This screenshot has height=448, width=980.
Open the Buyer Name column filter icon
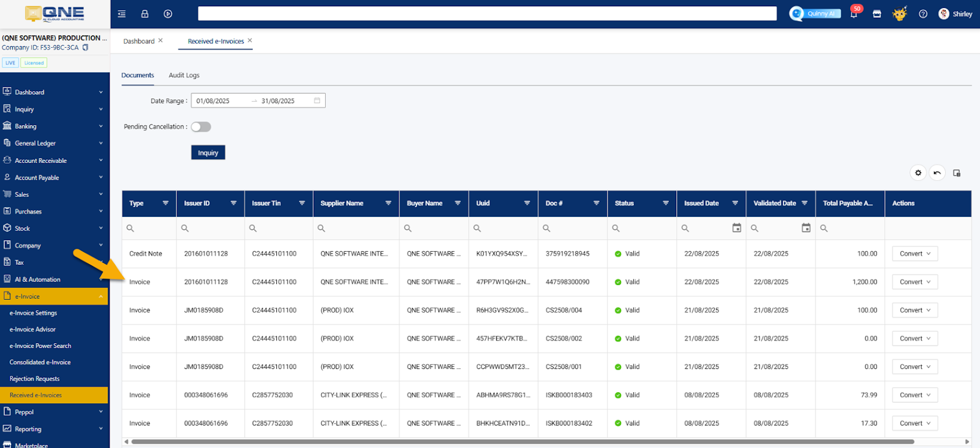458,203
